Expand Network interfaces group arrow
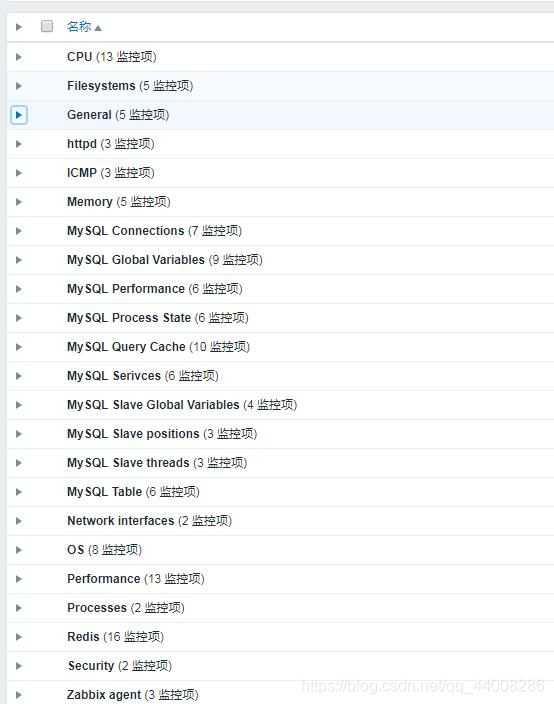The image size is (554, 704). [18, 521]
